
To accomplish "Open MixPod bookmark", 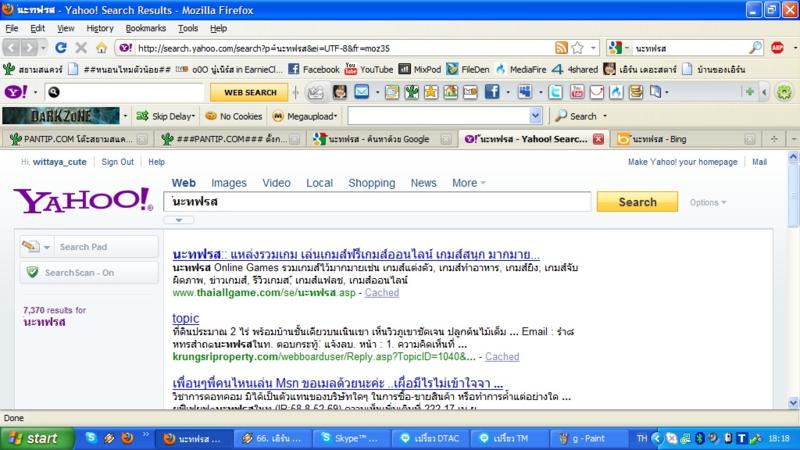I will [420, 69].
